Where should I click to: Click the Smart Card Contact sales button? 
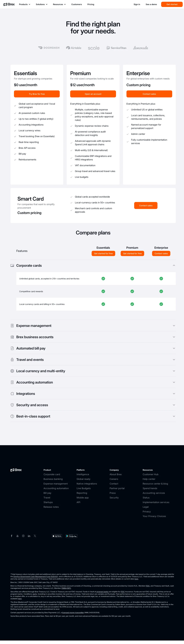146,206
